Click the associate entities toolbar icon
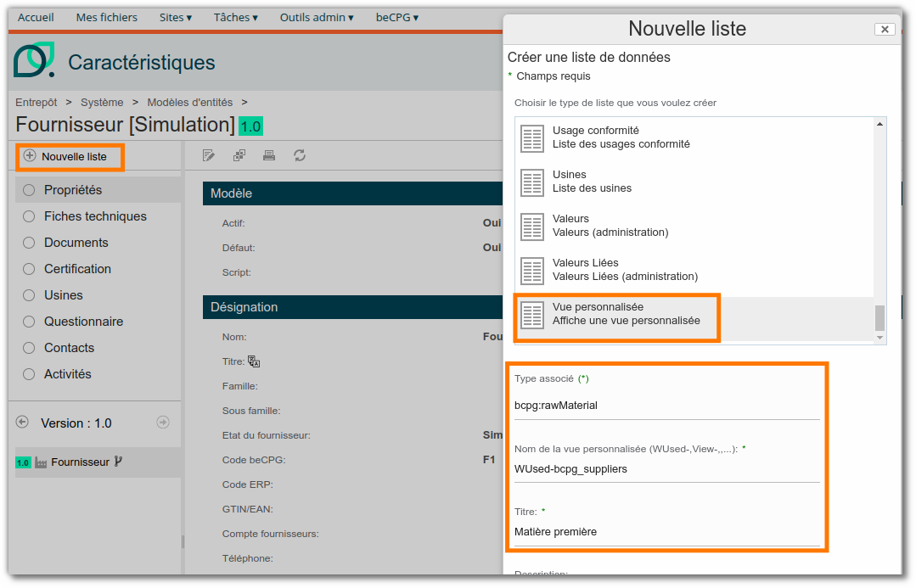Image resolution: width=916 pixels, height=588 pixels. 239,155
